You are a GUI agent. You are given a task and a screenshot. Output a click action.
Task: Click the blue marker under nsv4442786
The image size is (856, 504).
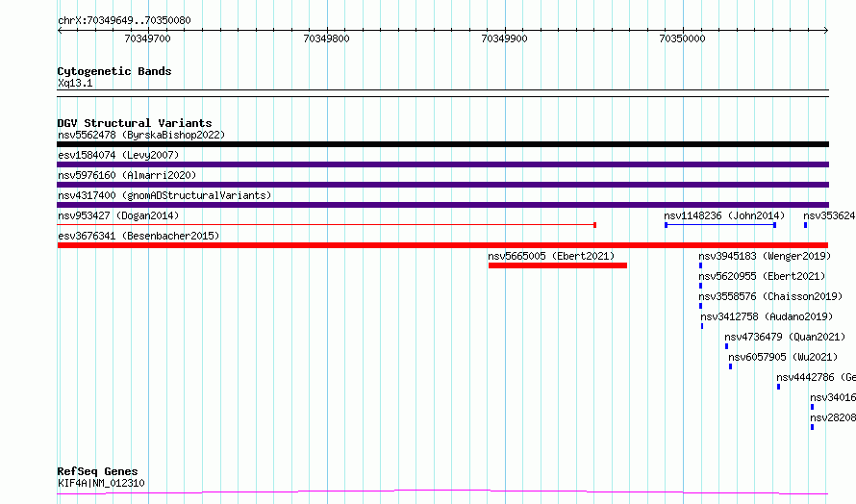click(778, 387)
